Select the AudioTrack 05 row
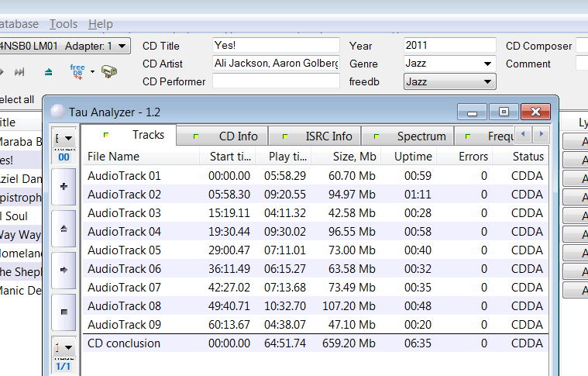Image resolution: width=588 pixels, height=376 pixels. click(315, 250)
